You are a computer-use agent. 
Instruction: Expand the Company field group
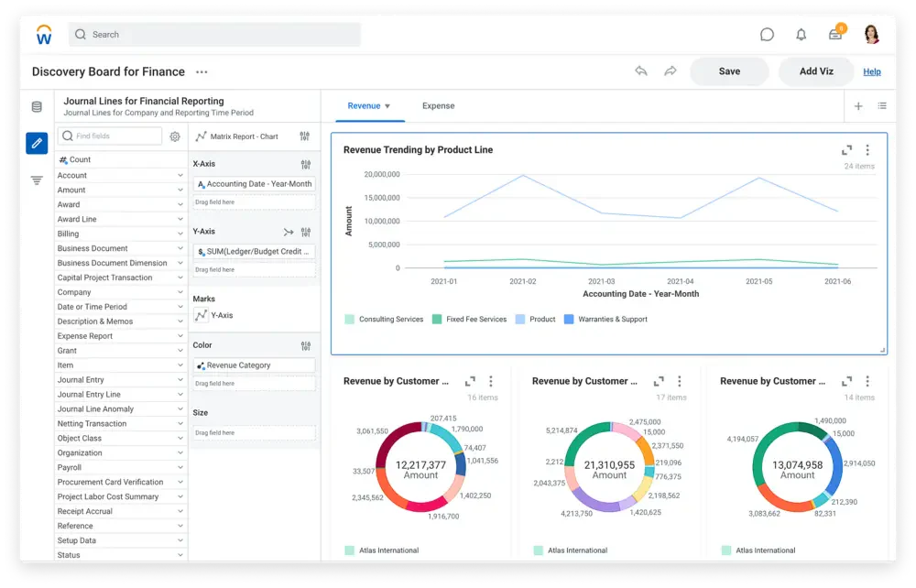click(x=180, y=292)
